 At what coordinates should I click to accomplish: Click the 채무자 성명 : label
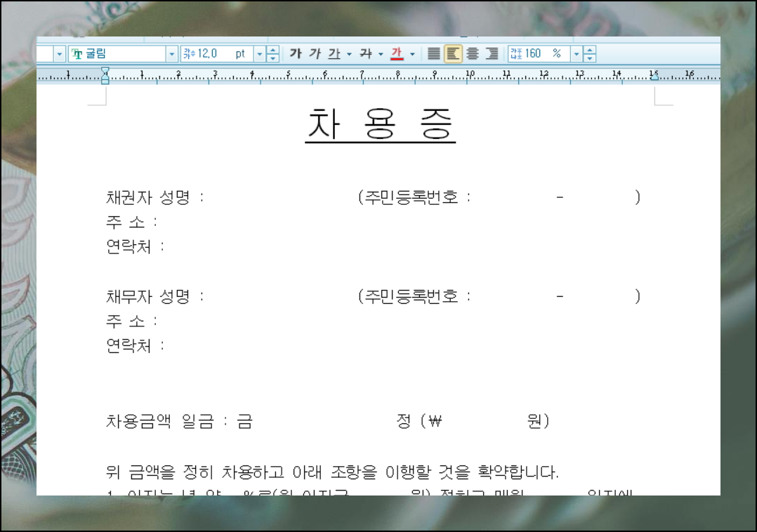[x=155, y=296]
